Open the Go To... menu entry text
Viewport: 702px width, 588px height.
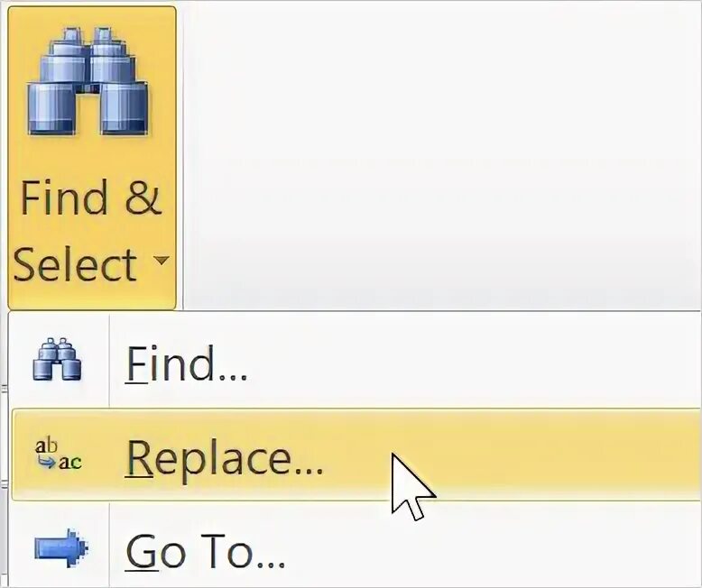coord(205,551)
